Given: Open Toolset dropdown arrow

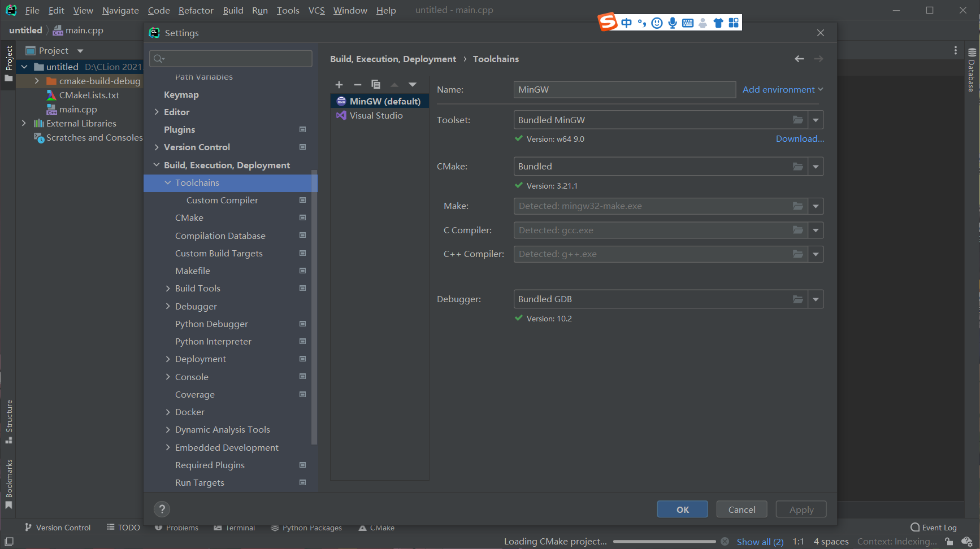Looking at the screenshot, I should tap(816, 120).
